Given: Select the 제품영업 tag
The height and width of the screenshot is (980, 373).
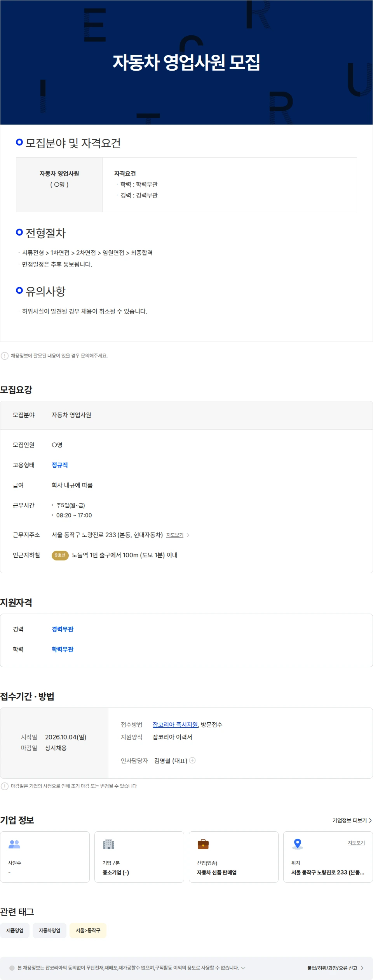Looking at the screenshot, I should point(15,930).
